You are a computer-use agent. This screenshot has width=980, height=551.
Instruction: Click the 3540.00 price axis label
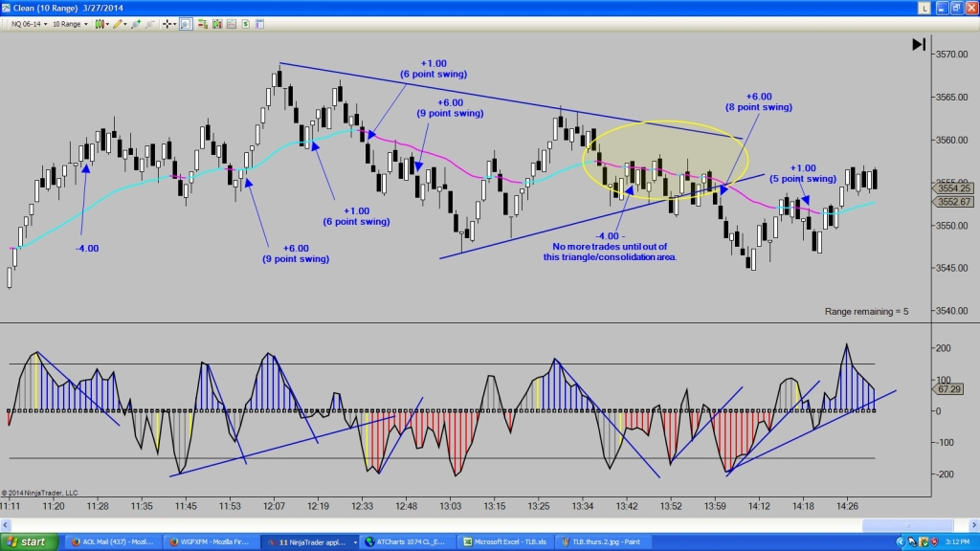pyautogui.click(x=954, y=311)
